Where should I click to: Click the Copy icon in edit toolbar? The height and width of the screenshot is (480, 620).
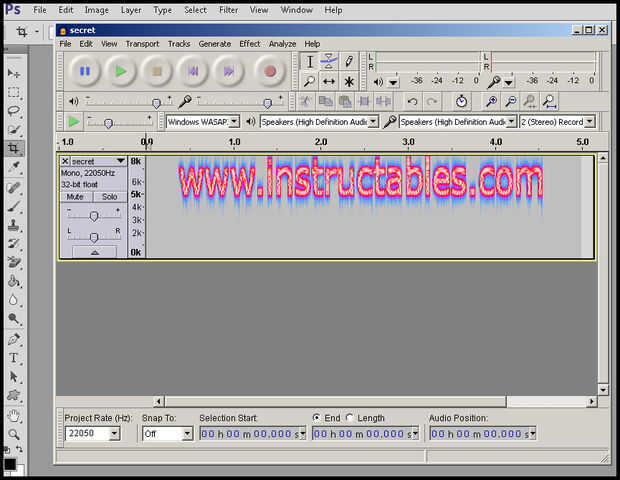coord(325,102)
